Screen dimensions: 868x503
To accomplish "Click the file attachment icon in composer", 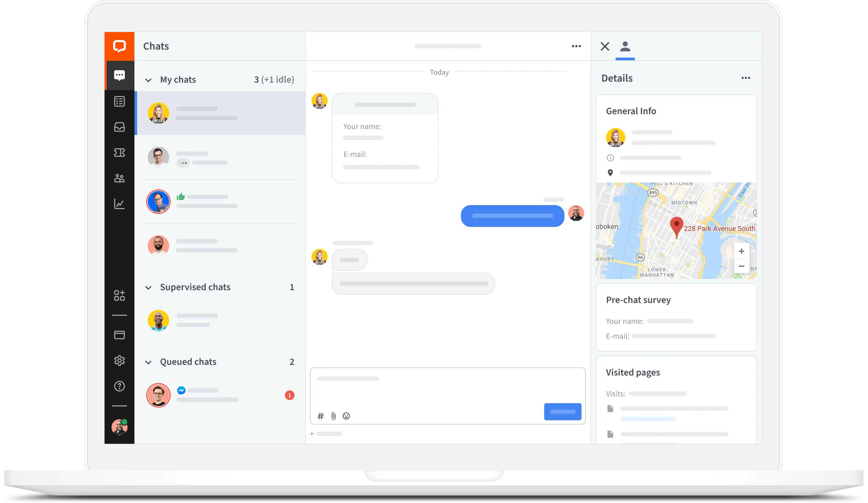I will (x=333, y=416).
